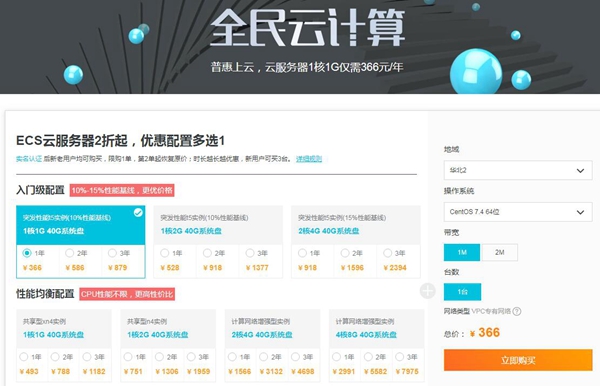The image size is (600, 386).
Task: Choose 2M bandwidth option
Action: coord(500,252)
